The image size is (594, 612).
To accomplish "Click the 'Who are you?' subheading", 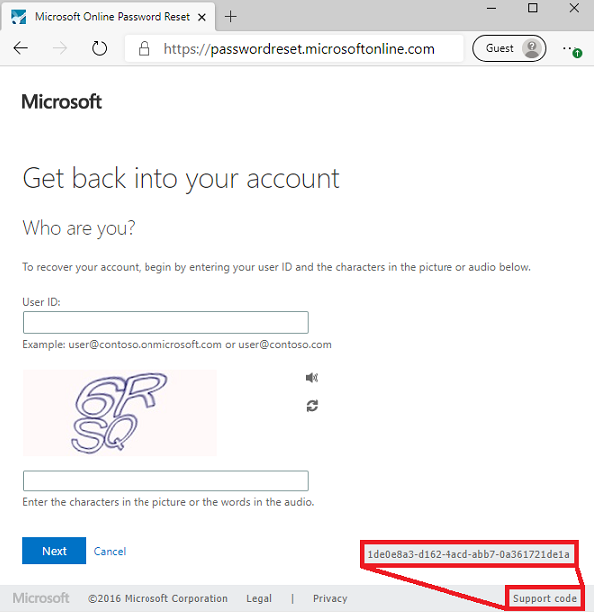I will click(79, 228).
